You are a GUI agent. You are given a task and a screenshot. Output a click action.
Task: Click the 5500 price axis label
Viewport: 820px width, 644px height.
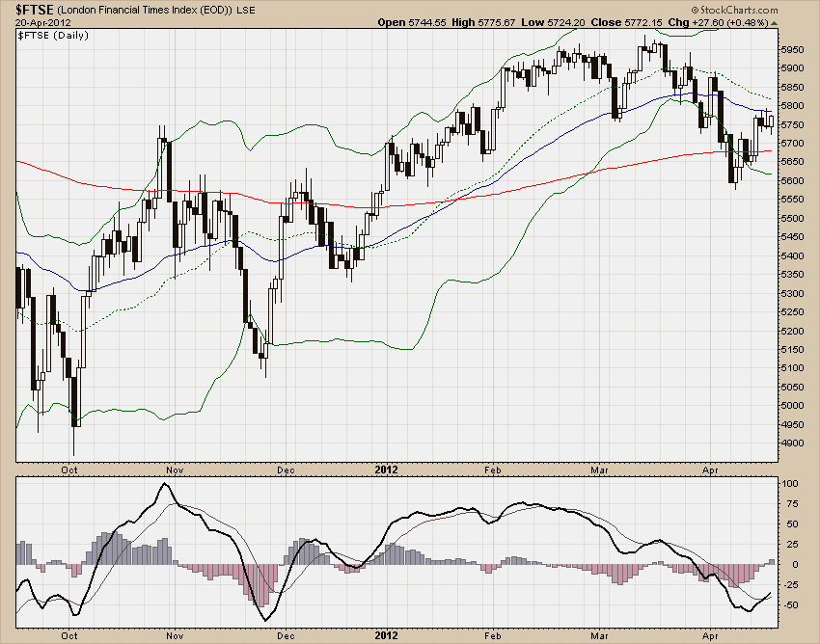(792, 219)
